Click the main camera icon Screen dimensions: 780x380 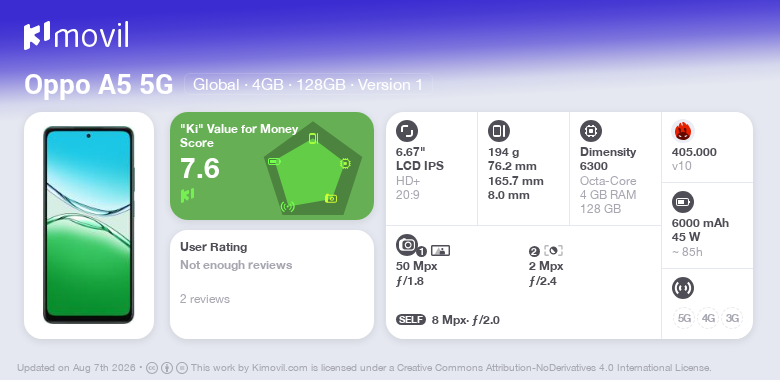tap(407, 244)
